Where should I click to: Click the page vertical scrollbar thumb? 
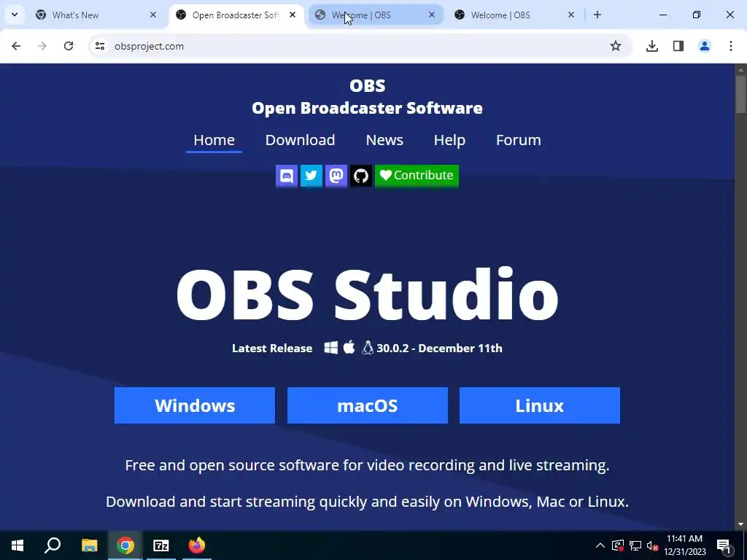pos(740,94)
